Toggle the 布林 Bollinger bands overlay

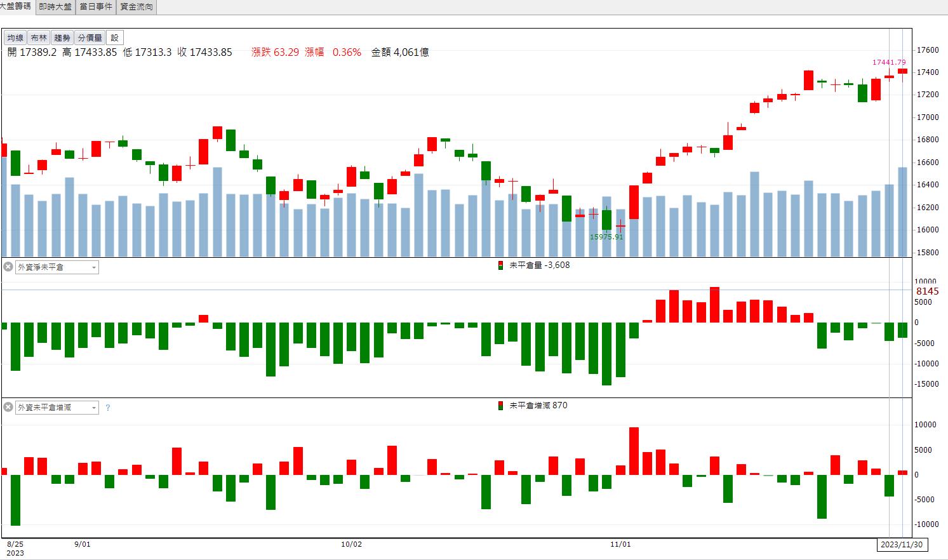click(39, 38)
